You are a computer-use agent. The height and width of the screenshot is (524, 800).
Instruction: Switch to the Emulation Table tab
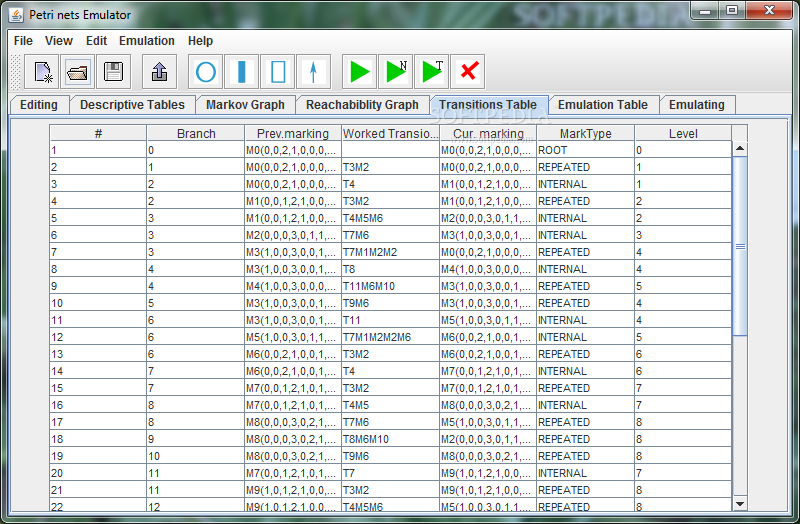click(x=603, y=105)
